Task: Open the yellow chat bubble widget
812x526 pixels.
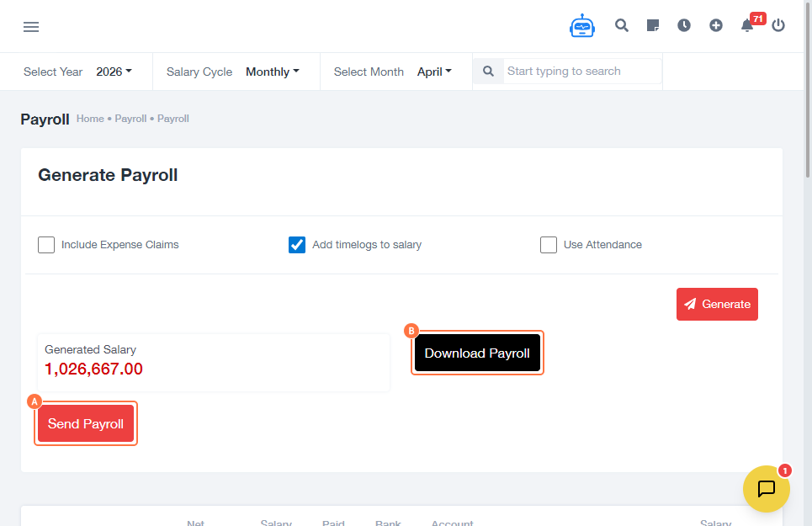Action: point(766,489)
